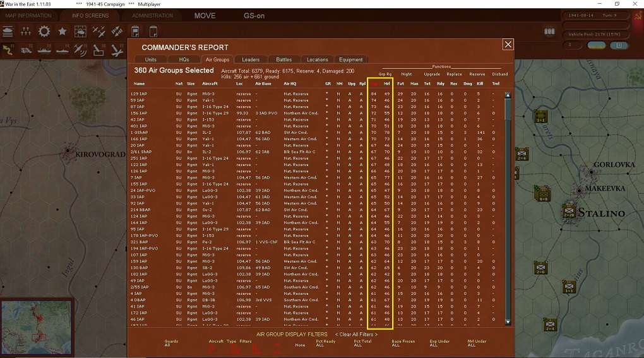
Task: Click the stacked unit counter west of Makeevka
Action: click(542, 193)
